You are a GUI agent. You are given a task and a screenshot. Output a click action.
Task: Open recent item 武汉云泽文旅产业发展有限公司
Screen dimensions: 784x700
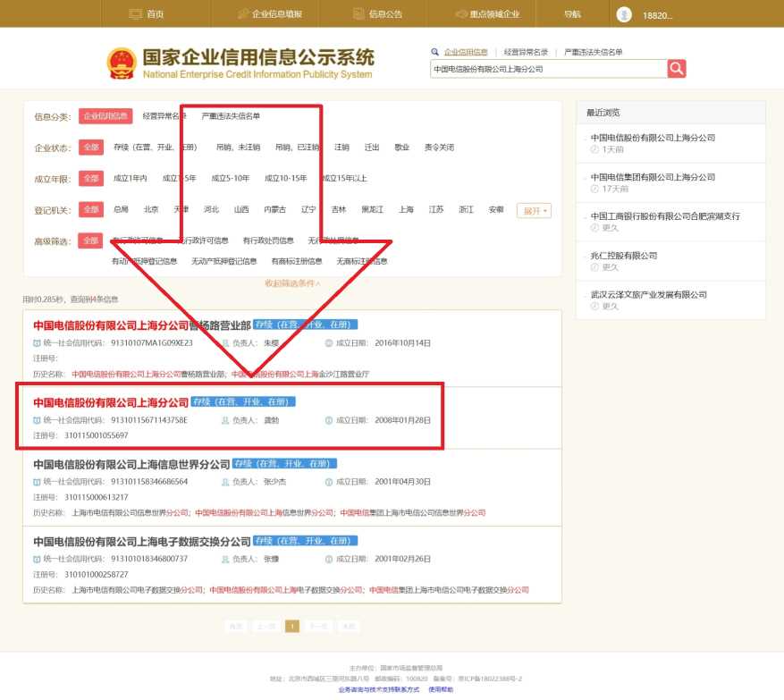click(648, 294)
